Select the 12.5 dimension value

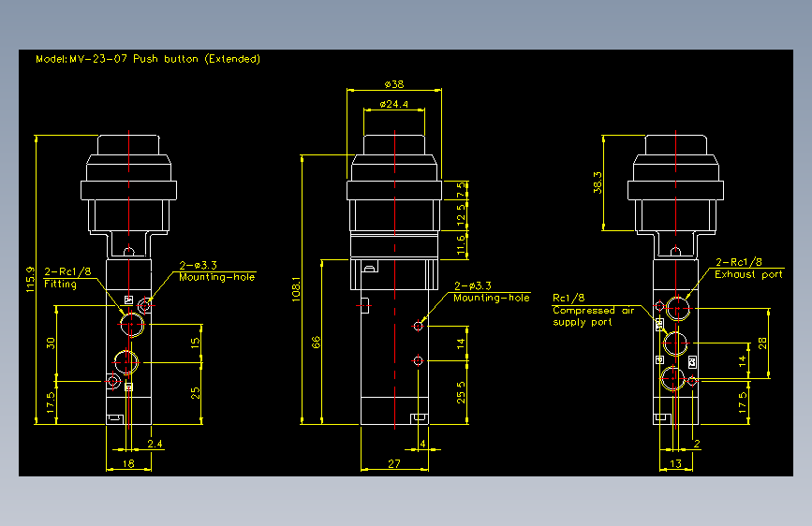click(x=461, y=215)
